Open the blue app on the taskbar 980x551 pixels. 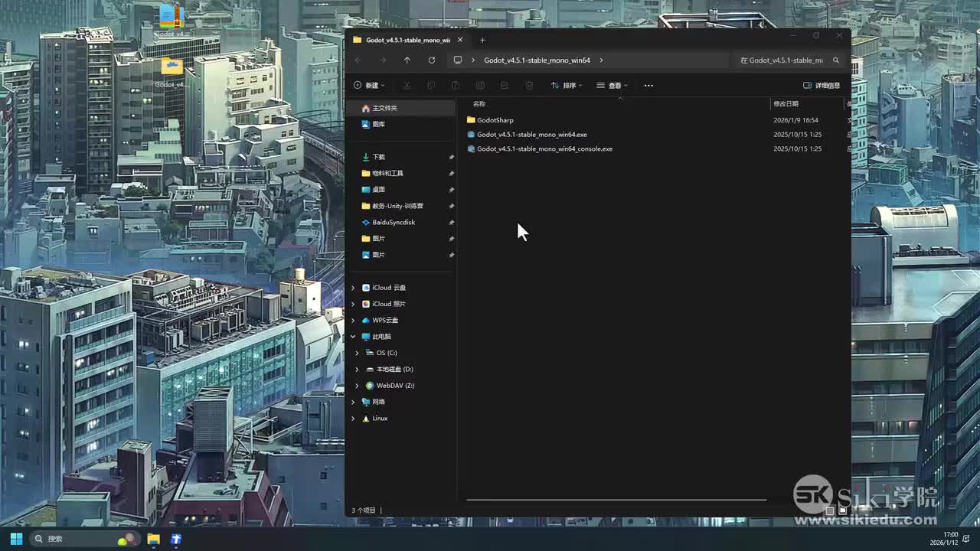[176, 539]
